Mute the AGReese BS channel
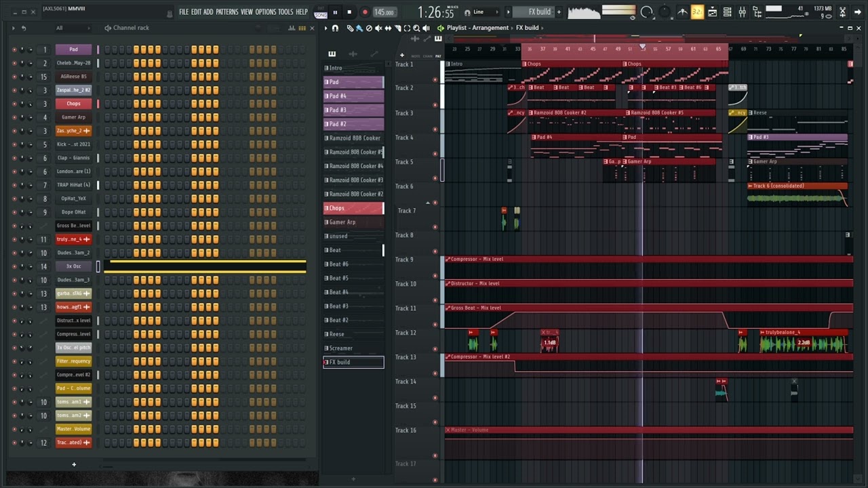The image size is (868, 488). 14,77
